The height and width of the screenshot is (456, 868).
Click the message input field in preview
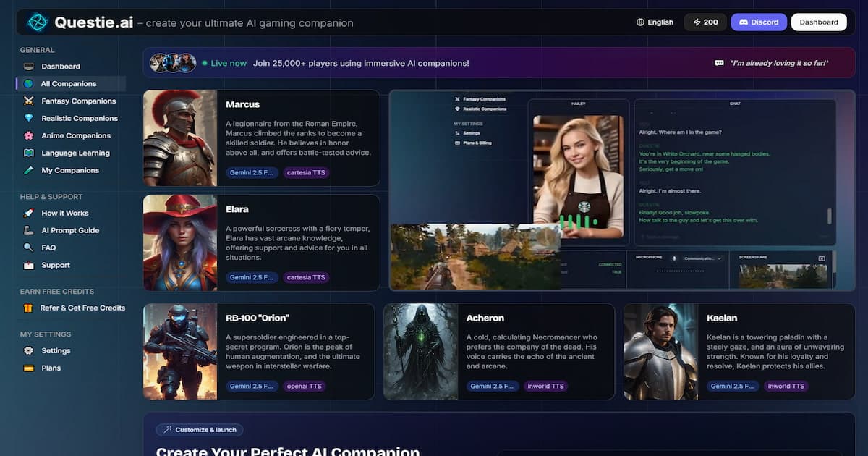pos(733,237)
